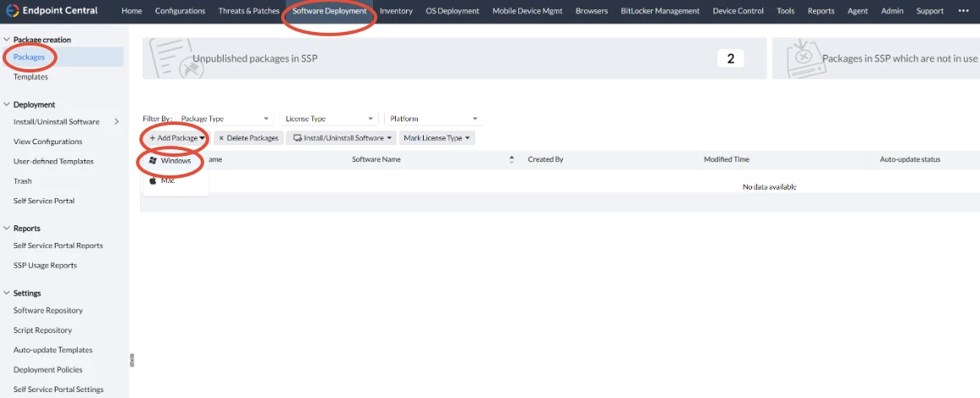Go to Threats & Patches tab
980x398 pixels.
(249, 11)
